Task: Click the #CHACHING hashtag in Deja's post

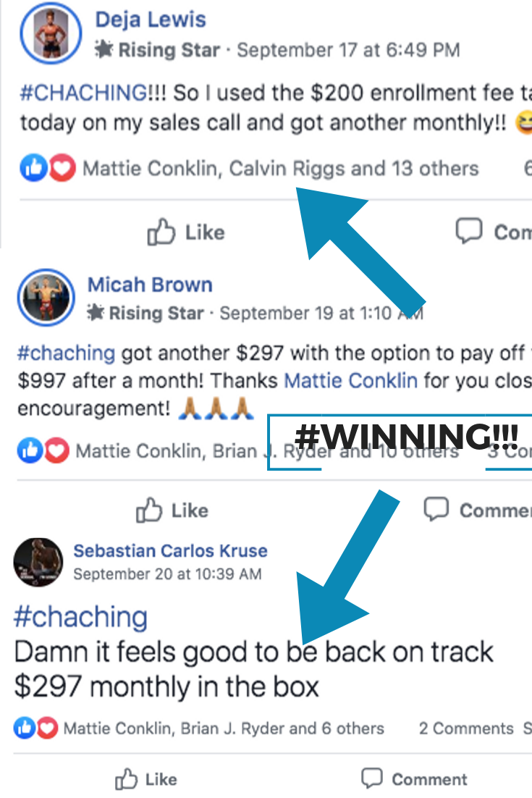Action: click(83, 93)
